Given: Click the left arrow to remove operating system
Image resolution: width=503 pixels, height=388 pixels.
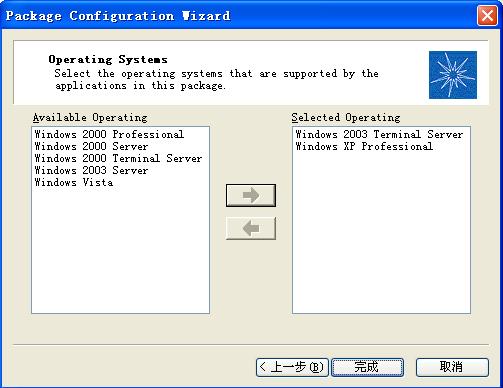Looking at the screenshot, I should pos(251,228).
